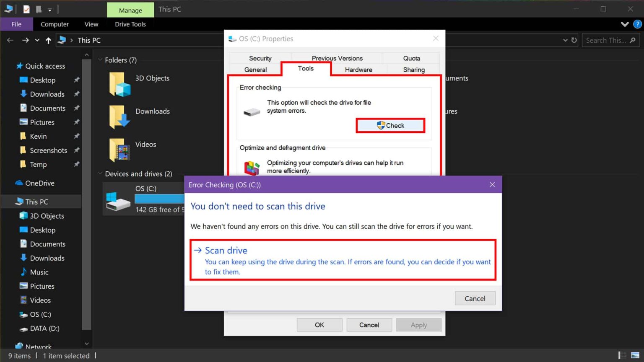Image resolution: width=644 pixels, height=362 pixels.
Task: Click Scan drive to check for errors
Action: pos(226,250)
